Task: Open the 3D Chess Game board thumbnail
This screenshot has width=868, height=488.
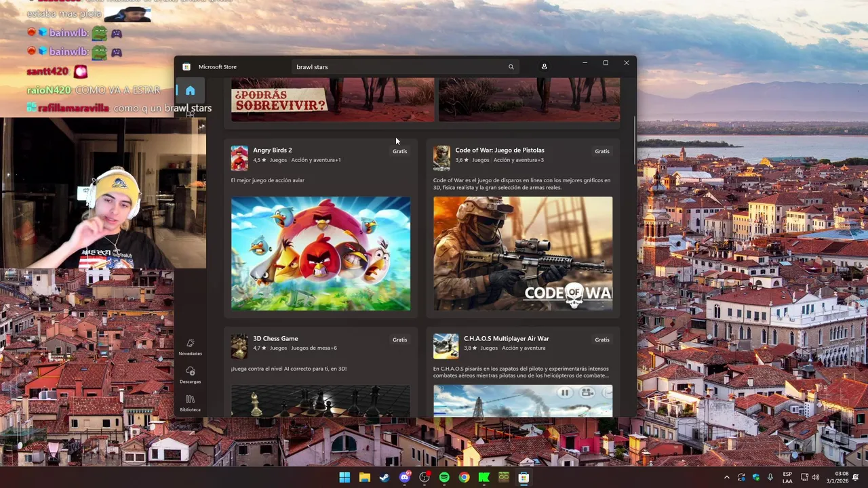Action: (x=321, y=401)
